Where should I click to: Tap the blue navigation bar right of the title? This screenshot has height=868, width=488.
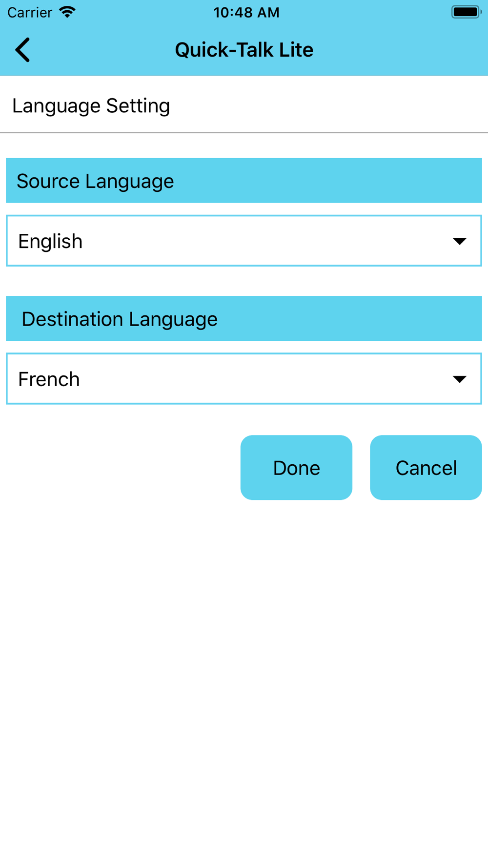pyautogui.click(x=400, y=50)
